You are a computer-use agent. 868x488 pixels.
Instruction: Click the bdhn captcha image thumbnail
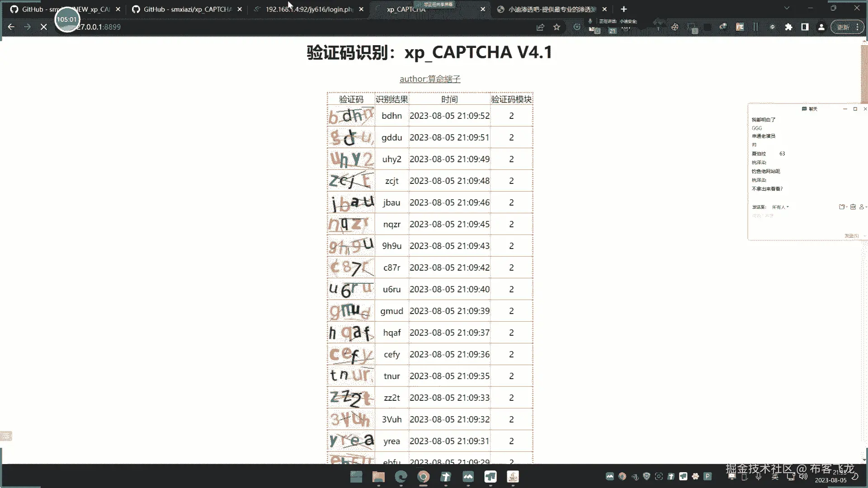point(351,116)
